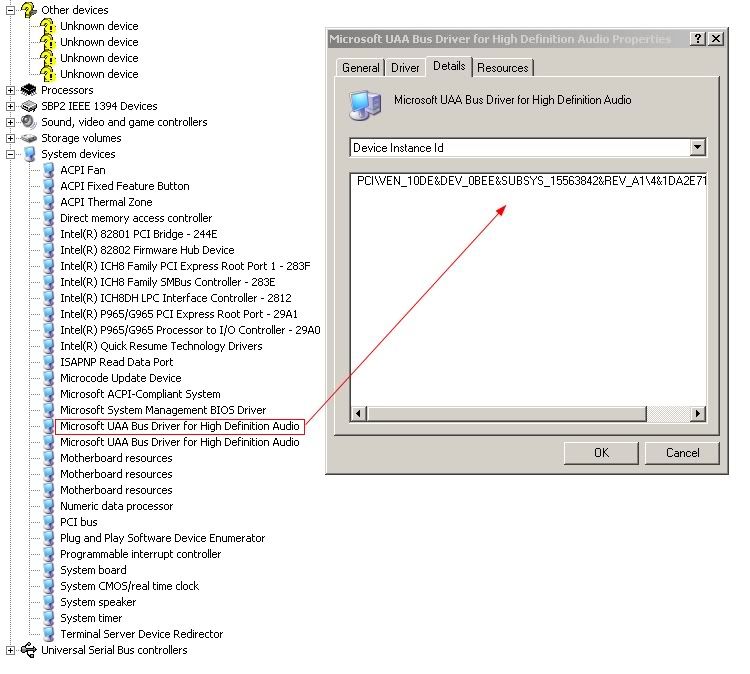This screenshot has width=750, height=674.
Task: Close the UAA Bus Driver properties dialog
Action: tap(716, 39)
